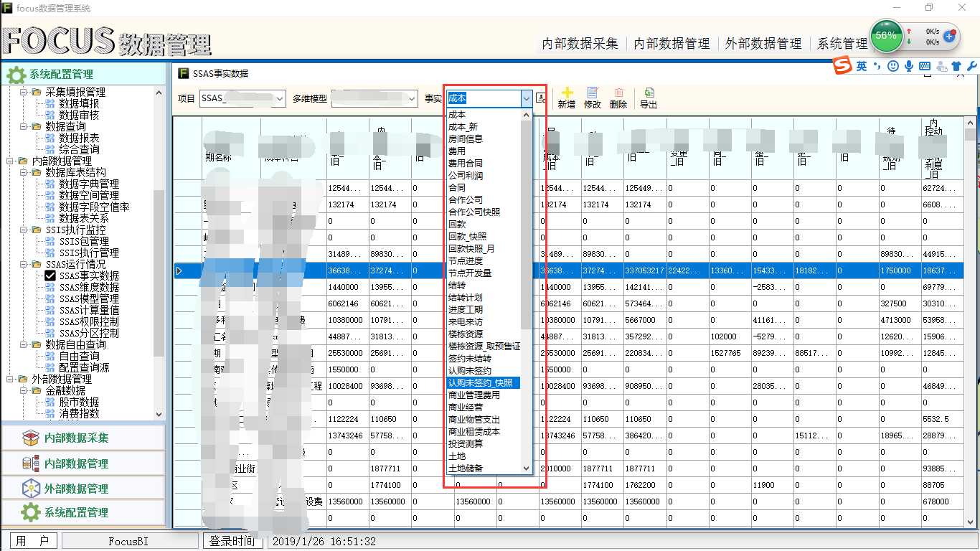Screen dimensions: 980x551
Task: Click the 新增 add record toolbar icon
Action: (x=567, y=98)
